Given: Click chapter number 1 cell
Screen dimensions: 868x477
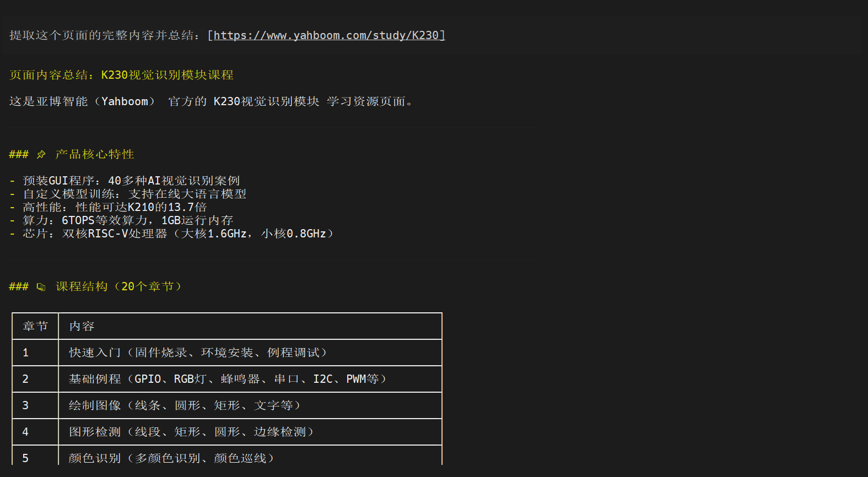Looking at the screenshot, I should (x=35, y=353).
